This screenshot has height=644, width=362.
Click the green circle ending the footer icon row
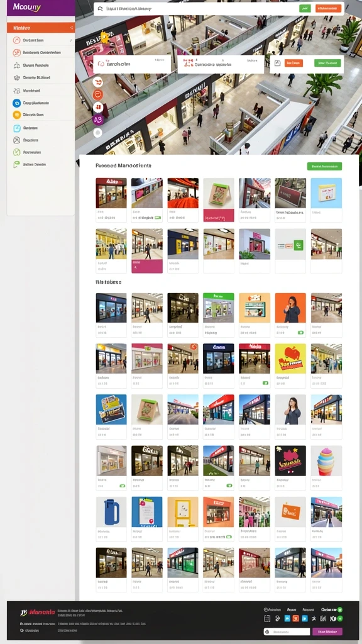click(340, 619)
